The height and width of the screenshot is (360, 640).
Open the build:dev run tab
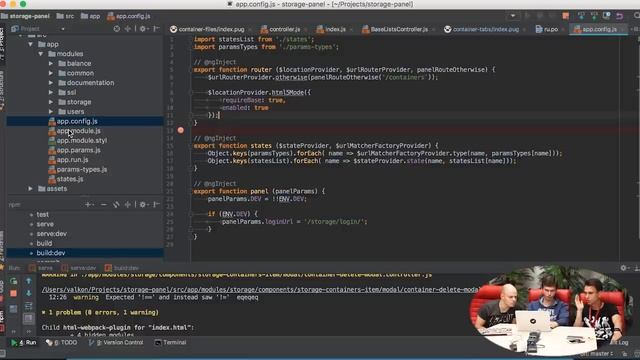click(122, 268)
